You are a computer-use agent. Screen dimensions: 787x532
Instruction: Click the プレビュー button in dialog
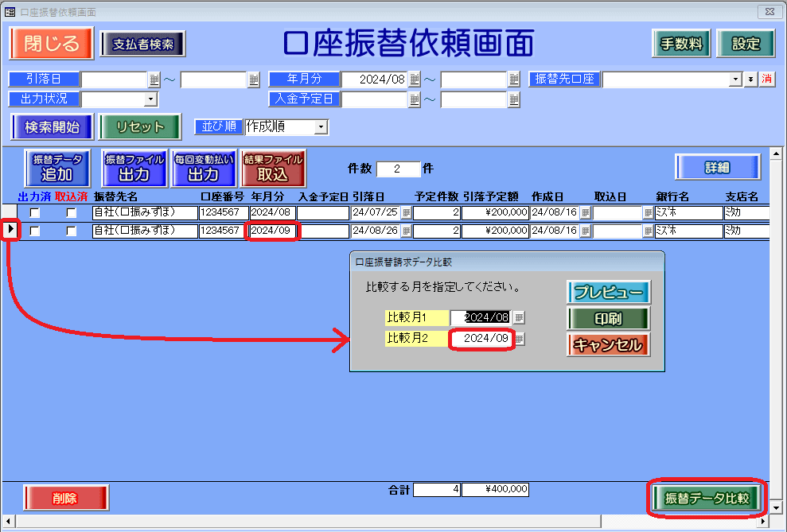click(609, 293)
